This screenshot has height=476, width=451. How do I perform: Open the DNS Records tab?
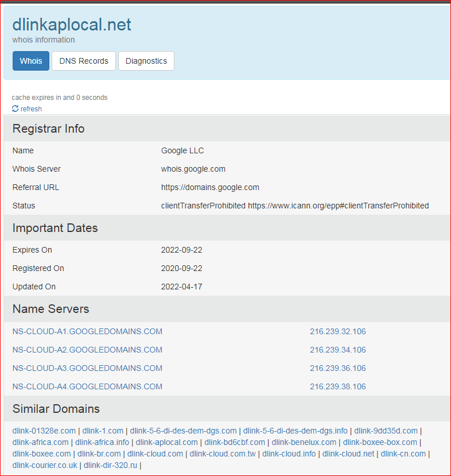tap(84, 61)
